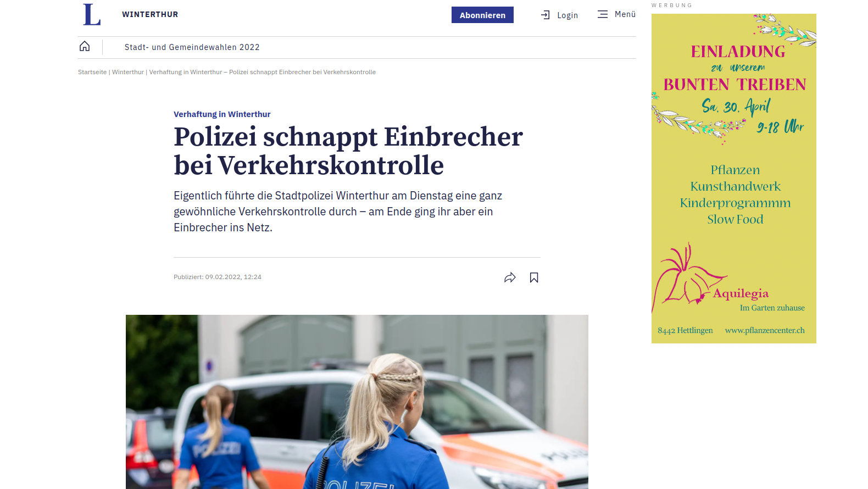Click the headline Polizei schnappt Einbrecher
The height and width of the screenshot is (489, 868).
tap(348, 151)
